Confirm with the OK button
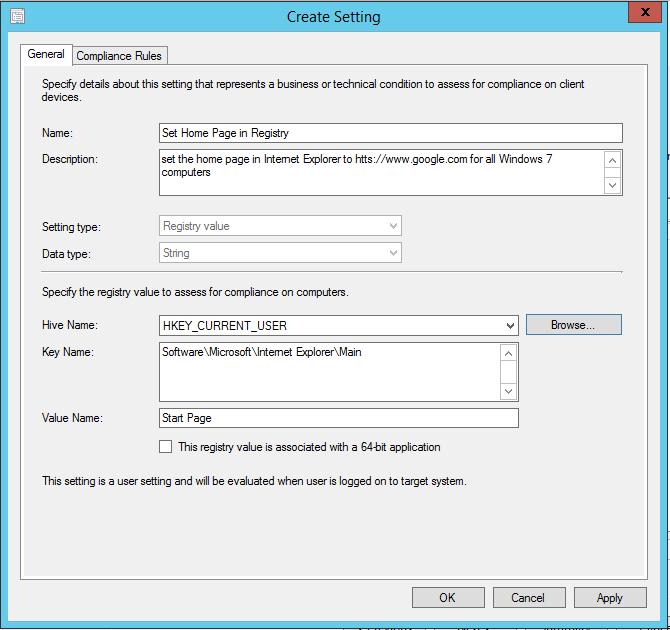Viewport: 670px width, 630px height. (448, 597)
